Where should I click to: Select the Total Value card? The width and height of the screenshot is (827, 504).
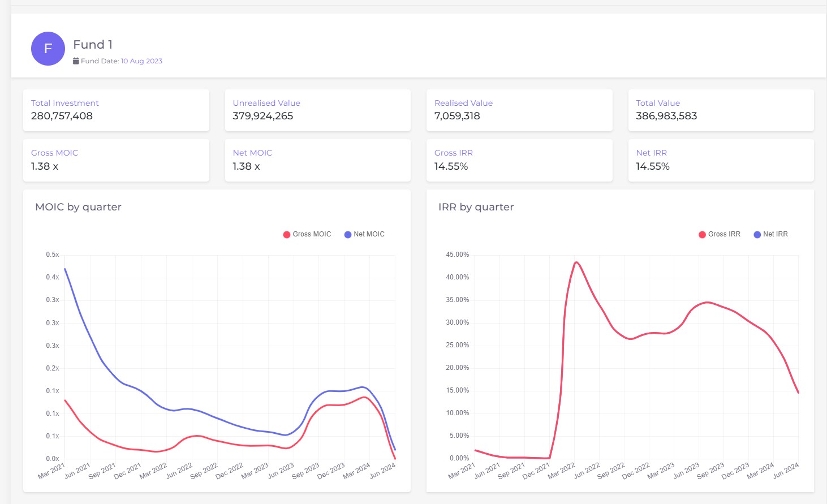[x=721, y=110]
